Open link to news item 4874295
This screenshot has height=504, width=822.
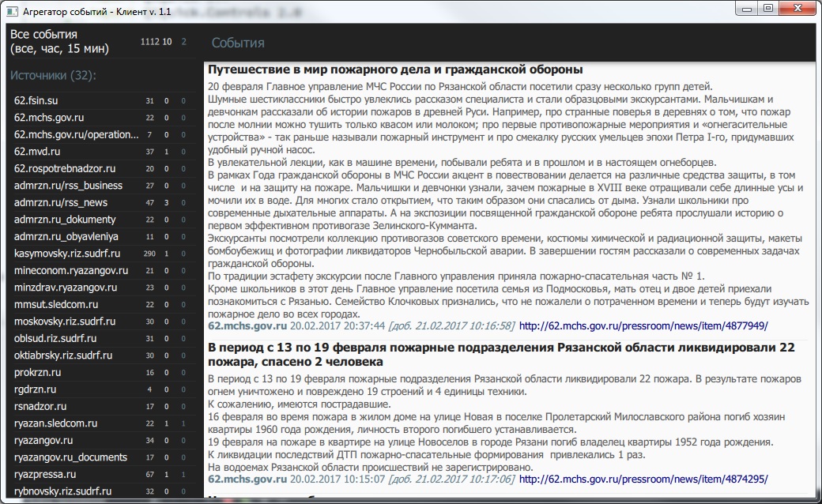tap(643, 479)
